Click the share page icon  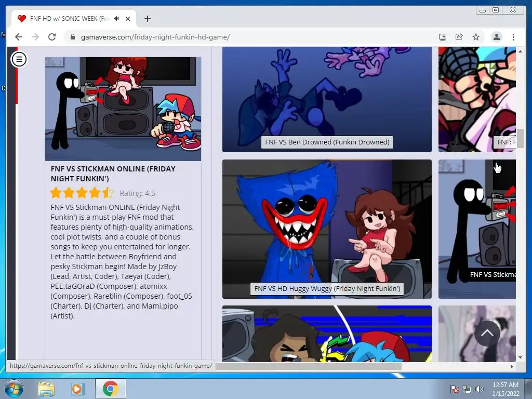(459, 37)
